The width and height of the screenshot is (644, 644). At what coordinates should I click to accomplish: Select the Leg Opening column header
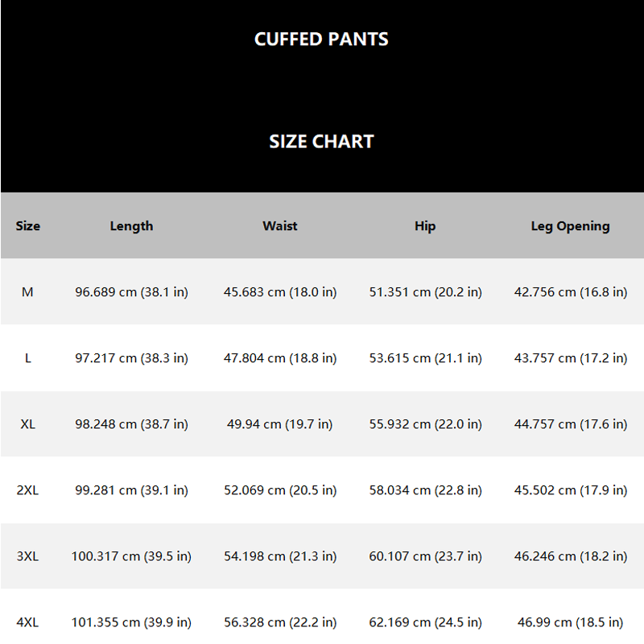(x=571, y=226)
